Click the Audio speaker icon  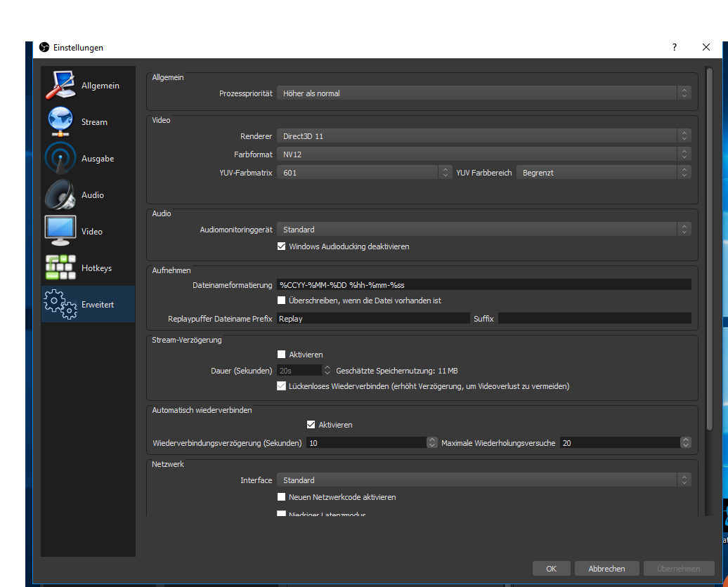point(60,195)
